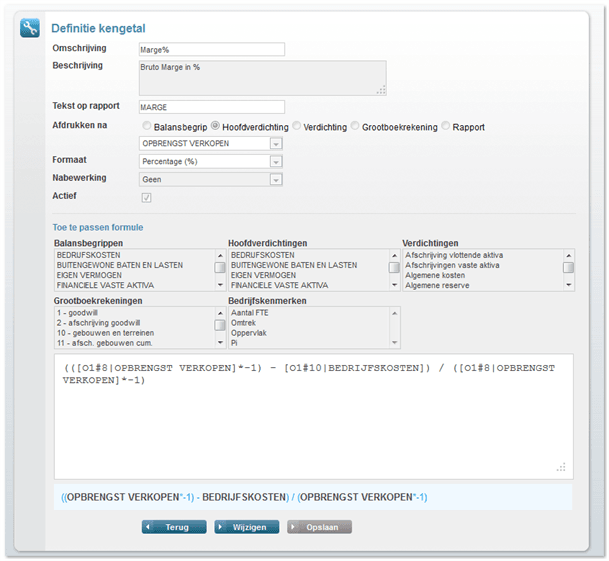This screenshot has width=609, height=561.
Task: Select EIGEN VERMOGEN in Hoofdverdichtingen list
Action: click(x=264, y=275)
